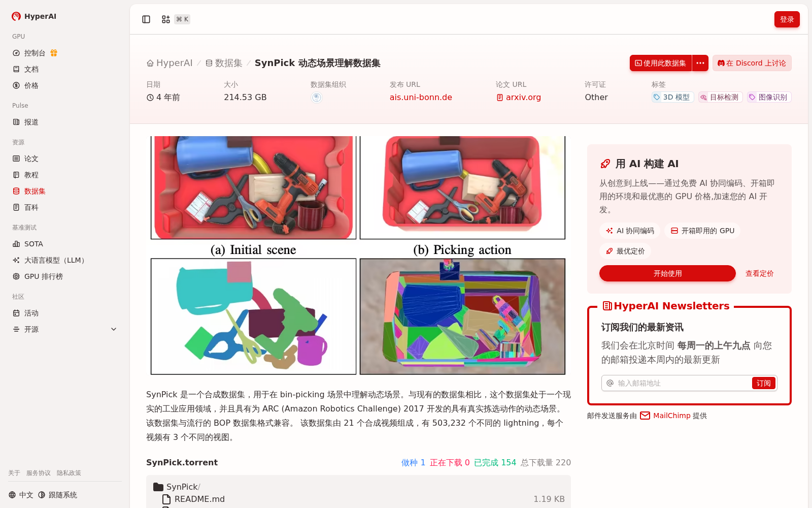812x508 pixels.
Task: Change theme via 跟随系统 selector
Action: pos(57,495)
